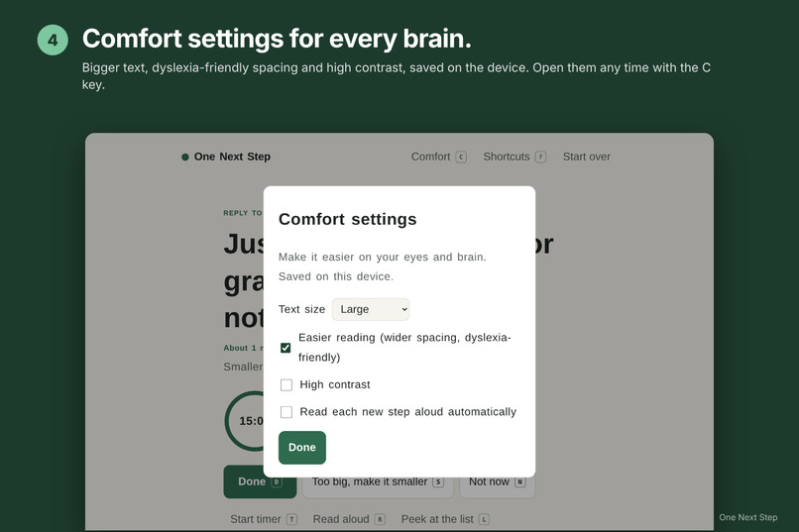Click the text Saved on this device.
The width and height of the screenshot is (799, 532).
pyautogui.click(x=336, y=276)
